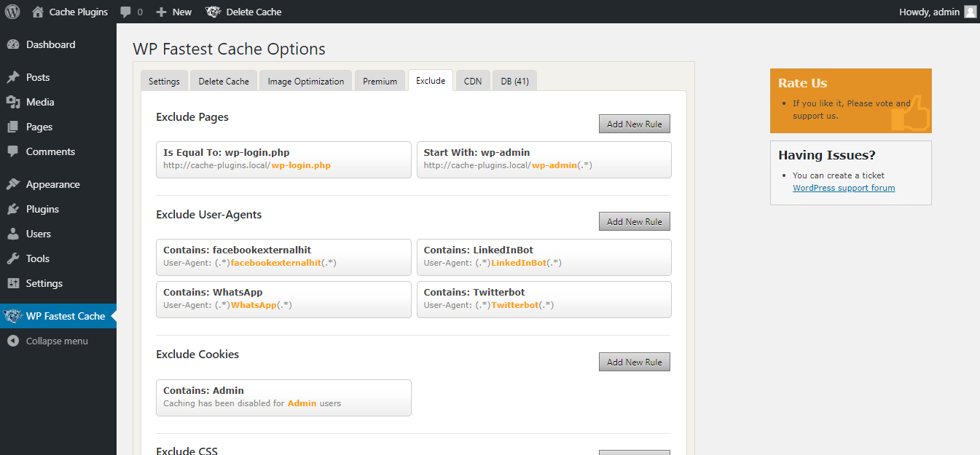Switch to the DB (41) tab
Screen dimensions: 980x455
click(x=515, y=81)
